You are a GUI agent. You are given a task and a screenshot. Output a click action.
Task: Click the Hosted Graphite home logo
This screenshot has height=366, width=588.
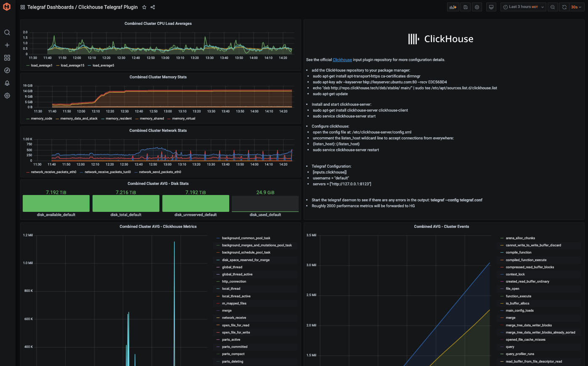pyautogui.click(x=7, y=7)
